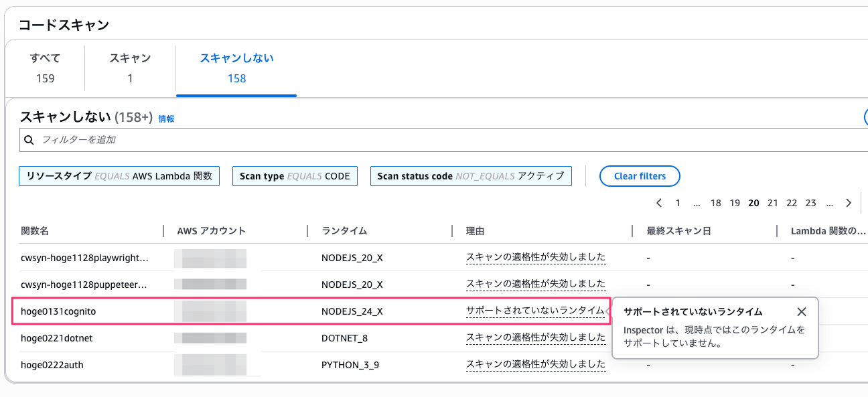The width and height of the screenshot is (868, 397).
Task: Sort by 関数名 column header
Action: [x=35, y=231]
